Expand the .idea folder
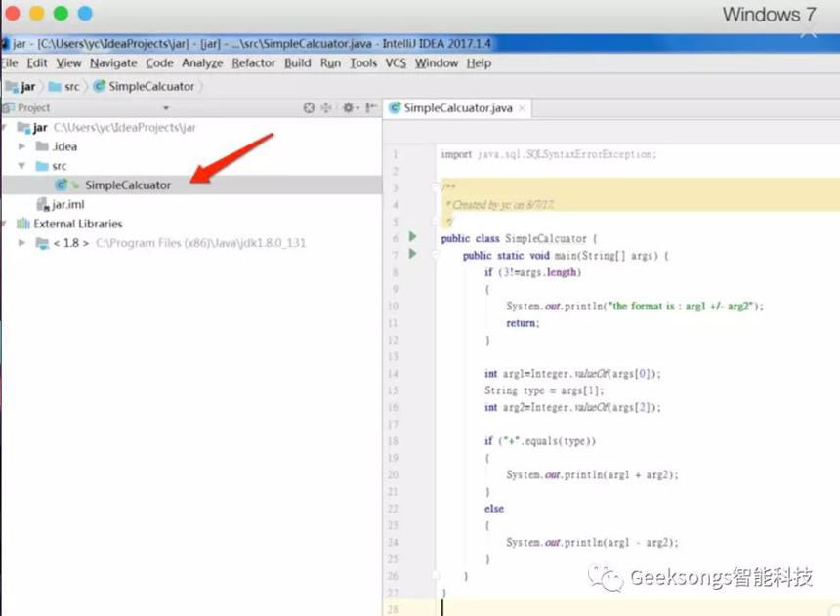Viewport: 840px width, 616px height. coord(21,146)
